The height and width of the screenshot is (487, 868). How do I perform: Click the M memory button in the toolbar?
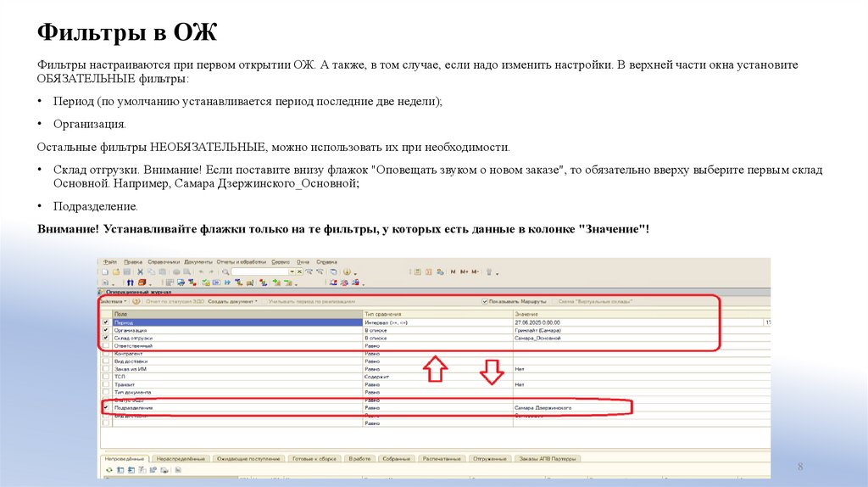453,272
